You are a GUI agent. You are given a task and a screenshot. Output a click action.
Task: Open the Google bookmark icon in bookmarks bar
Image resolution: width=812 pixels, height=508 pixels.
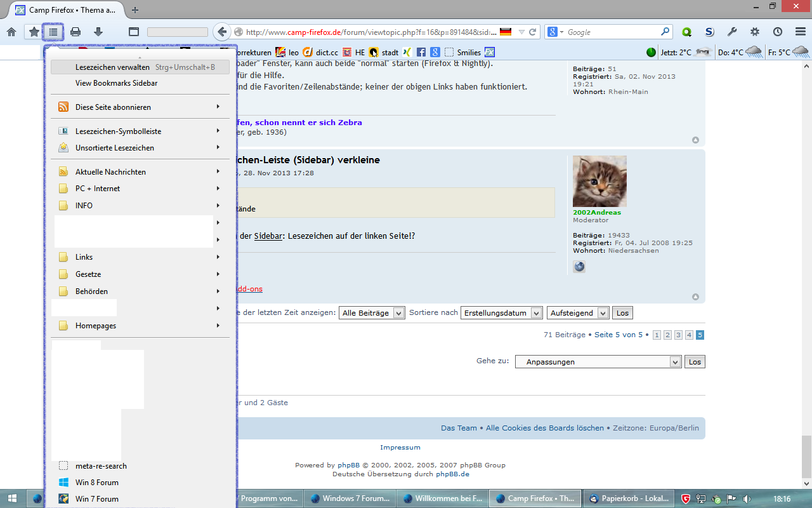click(435, 52)
